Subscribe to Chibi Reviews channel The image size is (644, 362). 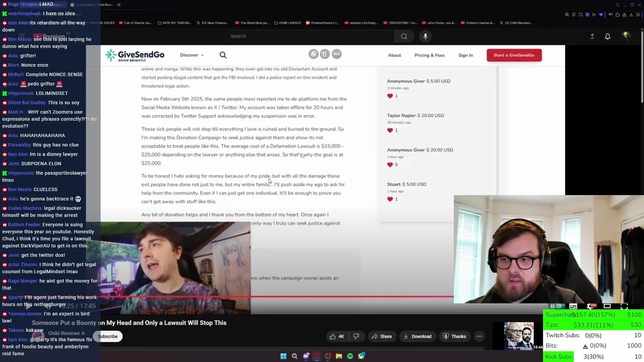pyautogui.click(x=108, y=336)
